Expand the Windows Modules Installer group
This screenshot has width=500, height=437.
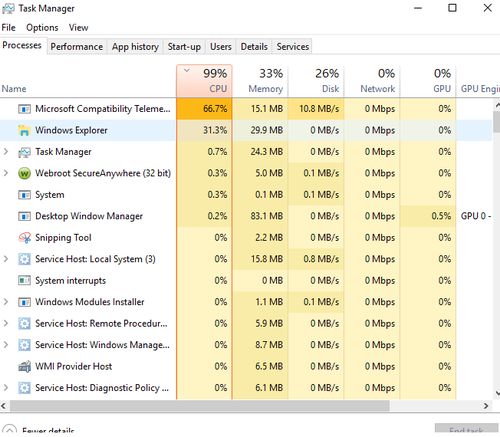point(6,302)
